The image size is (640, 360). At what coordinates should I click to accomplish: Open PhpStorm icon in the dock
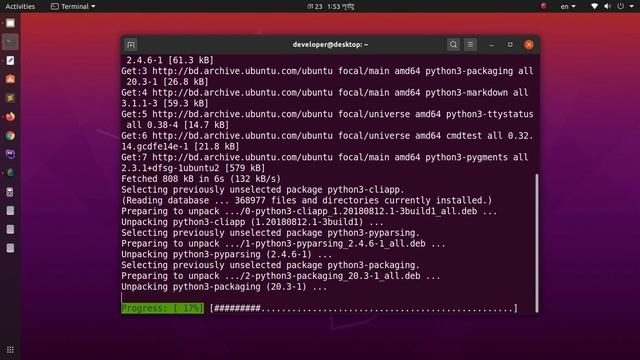point(10,154)
